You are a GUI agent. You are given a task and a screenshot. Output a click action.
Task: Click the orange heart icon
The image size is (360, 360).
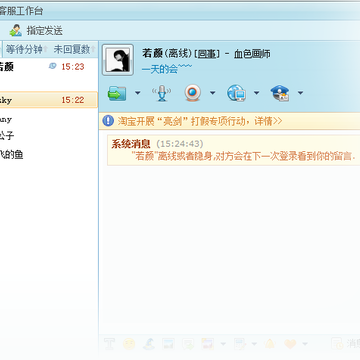click(x=290, y=343)
